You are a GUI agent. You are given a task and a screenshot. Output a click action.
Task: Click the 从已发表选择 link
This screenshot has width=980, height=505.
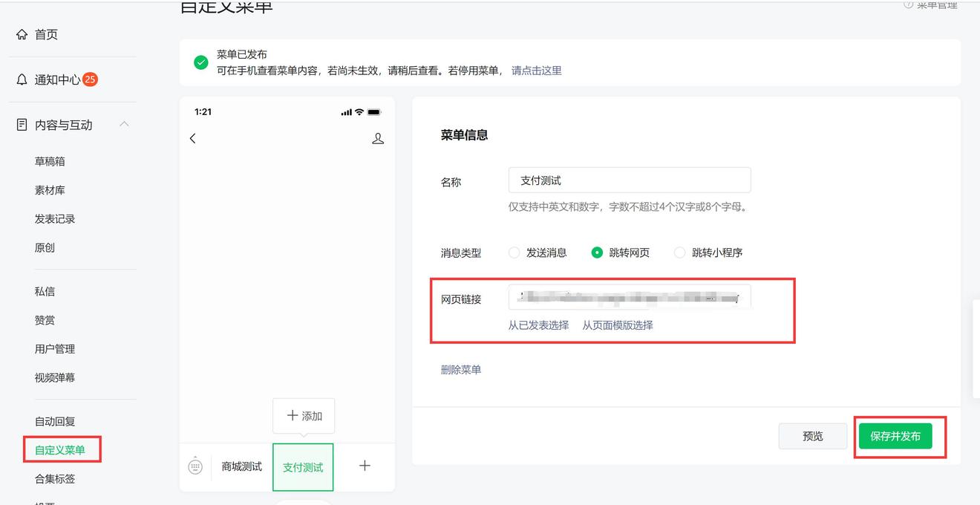tap(538, 325)
